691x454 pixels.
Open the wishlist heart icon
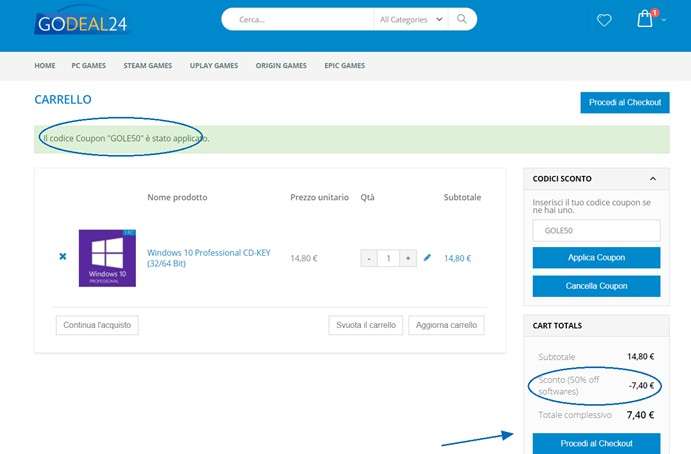click(x=604, y=20)
